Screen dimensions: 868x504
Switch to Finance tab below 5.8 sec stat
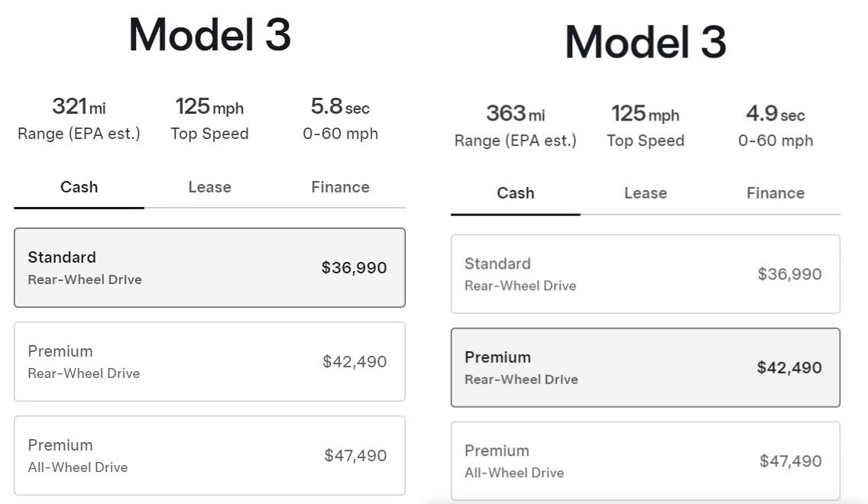coord(340,187)
